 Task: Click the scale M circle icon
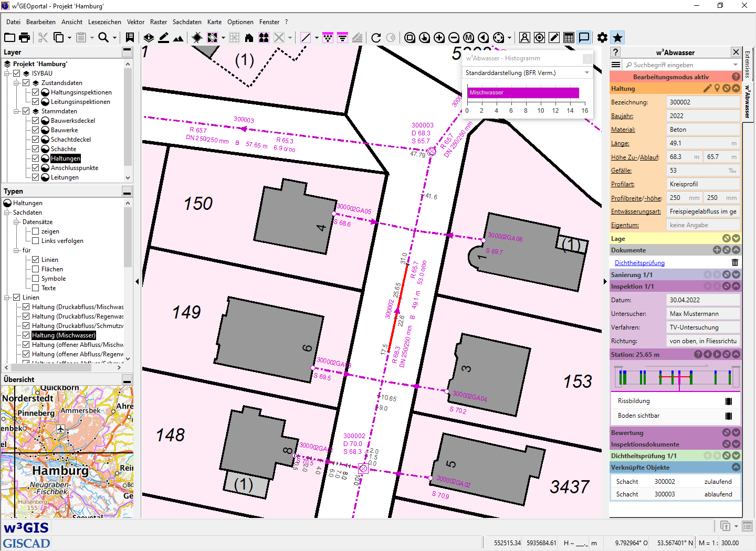pos(469,37)
